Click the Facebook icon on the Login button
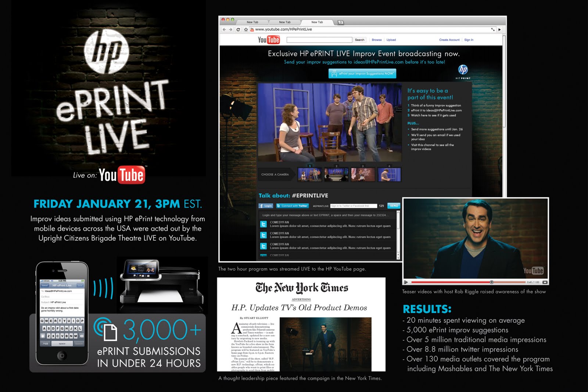The width and height of the screenshot is (588, 392). (262, 205)
